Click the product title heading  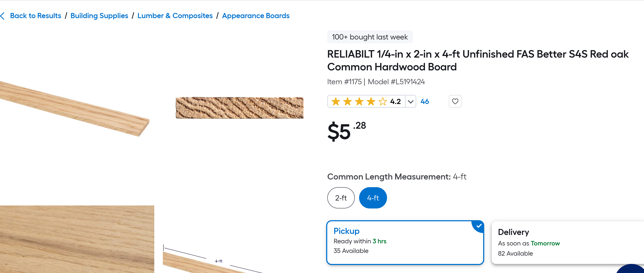click(477, 60)
